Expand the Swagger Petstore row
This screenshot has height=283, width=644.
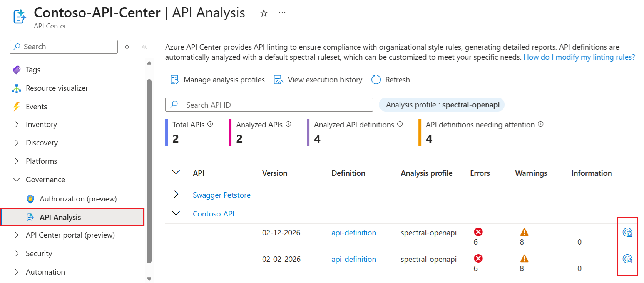176,195
